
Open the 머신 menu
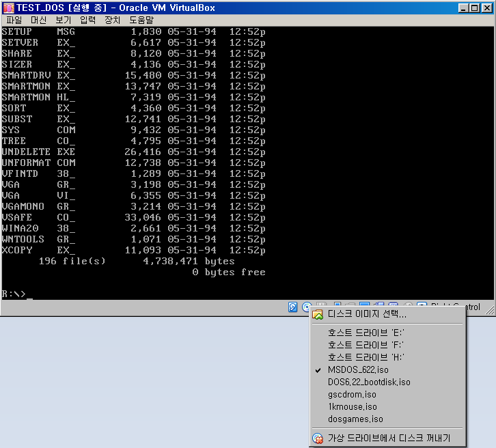(38, 20)
